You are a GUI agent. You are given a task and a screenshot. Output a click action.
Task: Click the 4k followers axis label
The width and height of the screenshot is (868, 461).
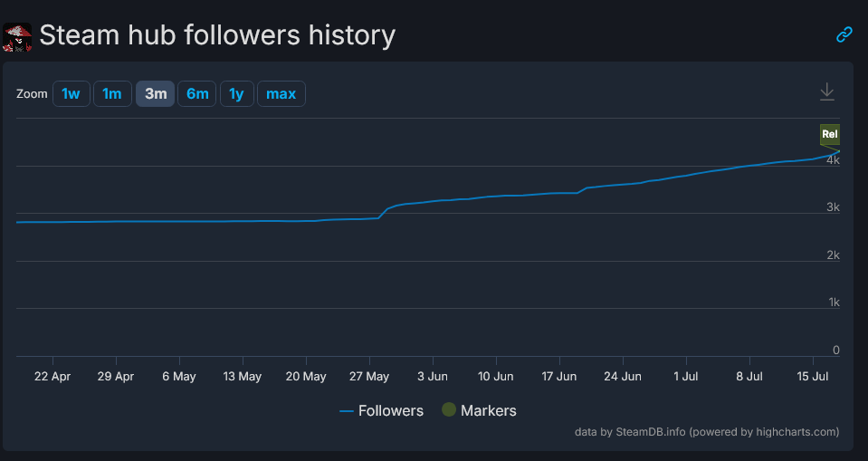pos(834,160)
